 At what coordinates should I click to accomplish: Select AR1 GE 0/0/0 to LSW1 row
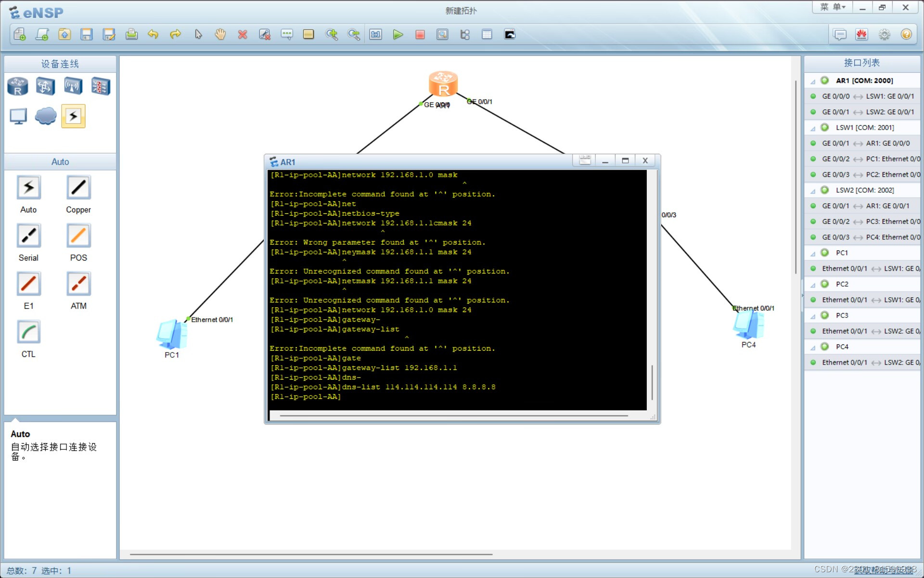pyautogui.click(x=862, y=96)
